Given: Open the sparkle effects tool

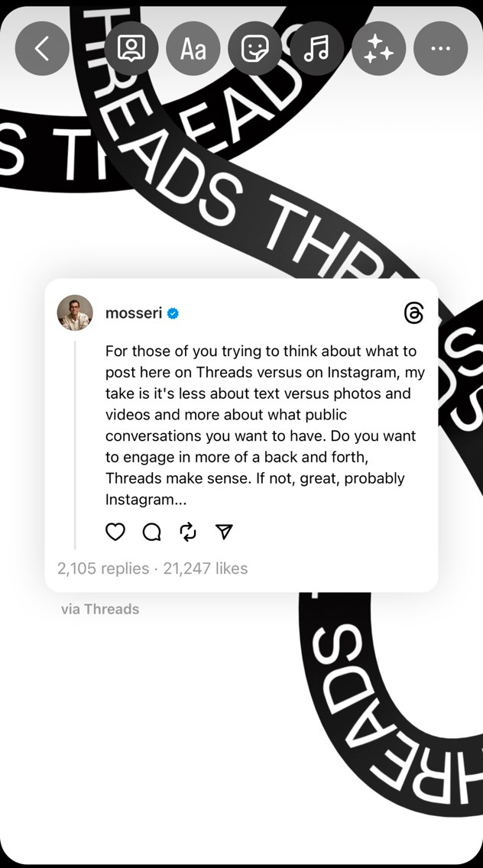Looking at the screenshot, I should (379, 49).
